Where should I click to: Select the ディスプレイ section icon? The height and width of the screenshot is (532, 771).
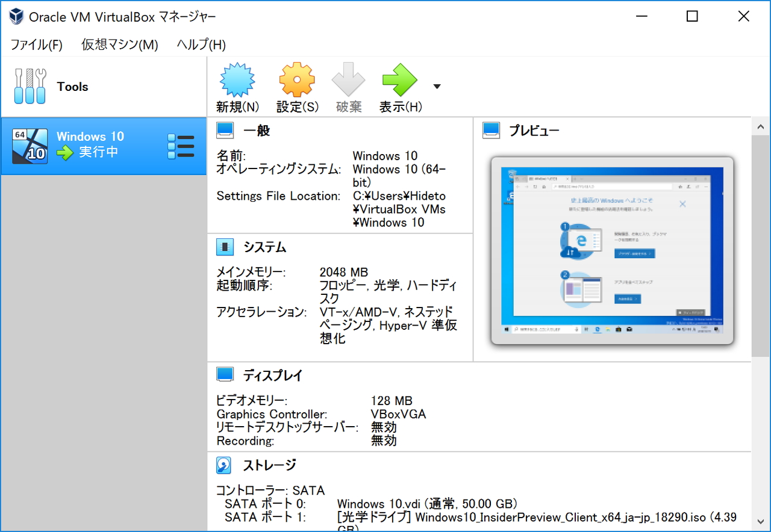(x=223, y=374)
